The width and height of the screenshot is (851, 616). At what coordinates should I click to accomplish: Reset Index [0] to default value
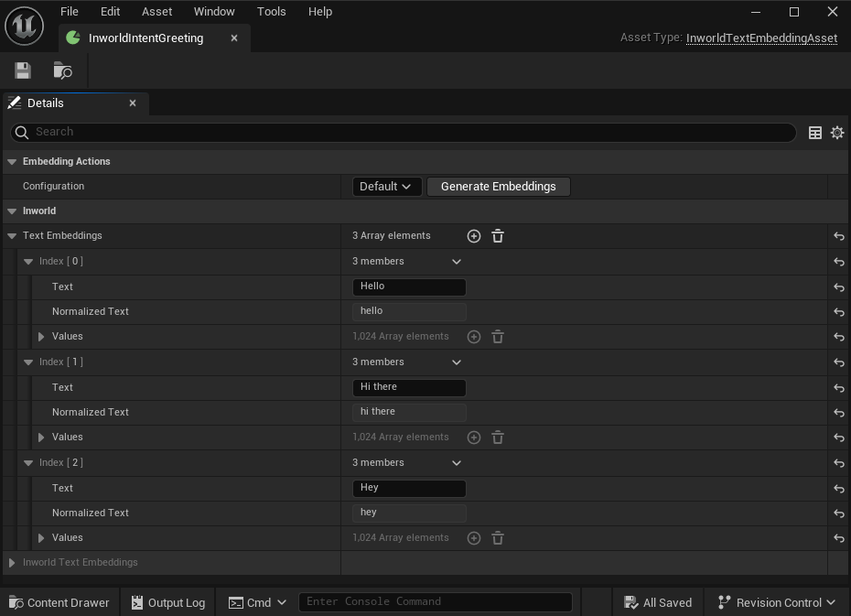pyautogui.click(x=839, y=262)
